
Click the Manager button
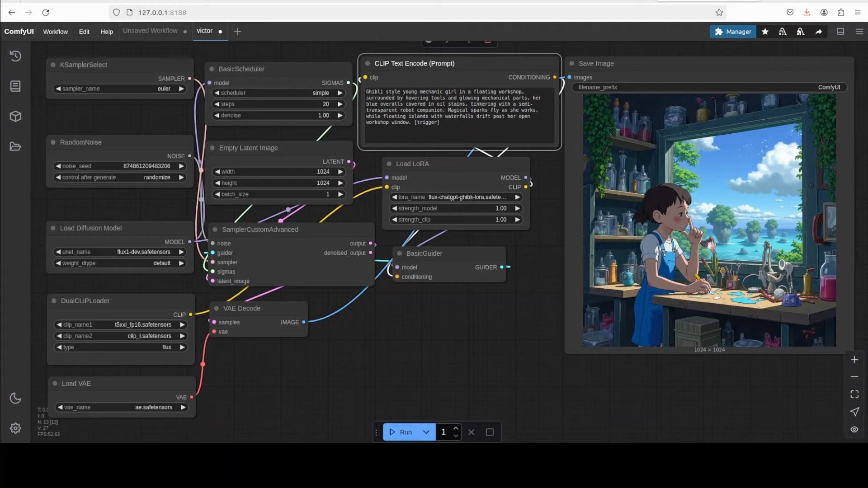click(x=733, y=32)
